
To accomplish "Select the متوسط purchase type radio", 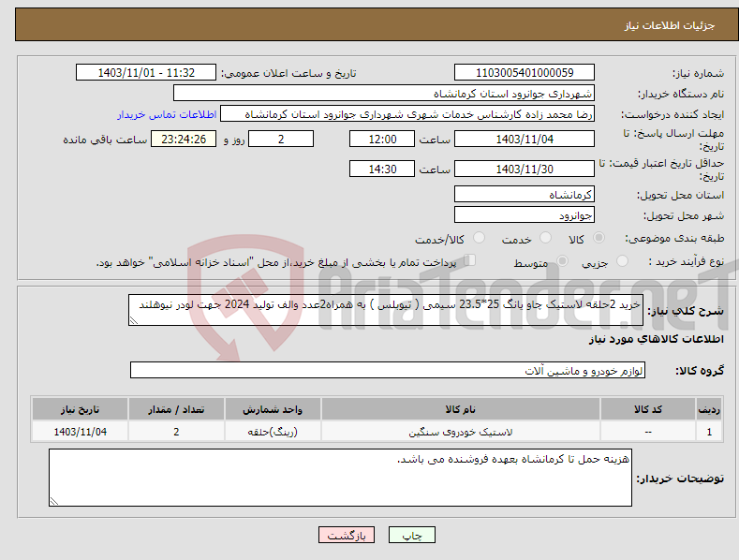I will click(562, 260).
